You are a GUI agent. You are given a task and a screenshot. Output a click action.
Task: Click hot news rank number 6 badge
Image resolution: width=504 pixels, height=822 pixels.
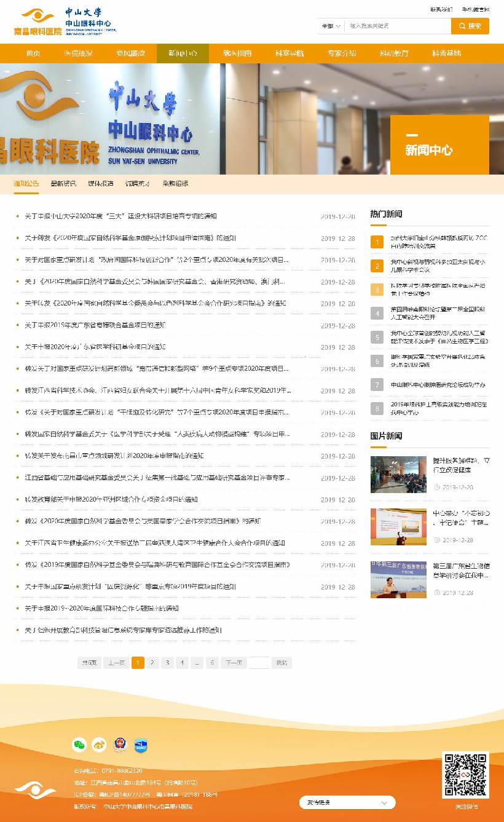pos(377,361)
